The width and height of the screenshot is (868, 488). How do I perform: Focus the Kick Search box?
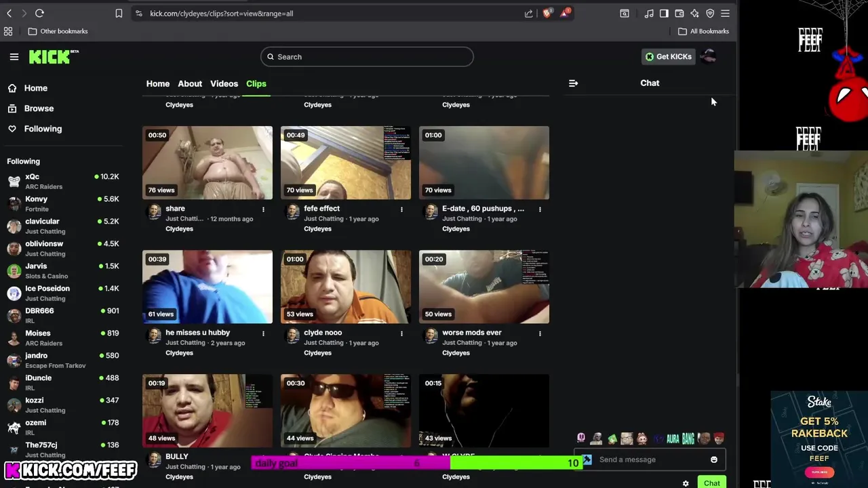coord(367,57)
